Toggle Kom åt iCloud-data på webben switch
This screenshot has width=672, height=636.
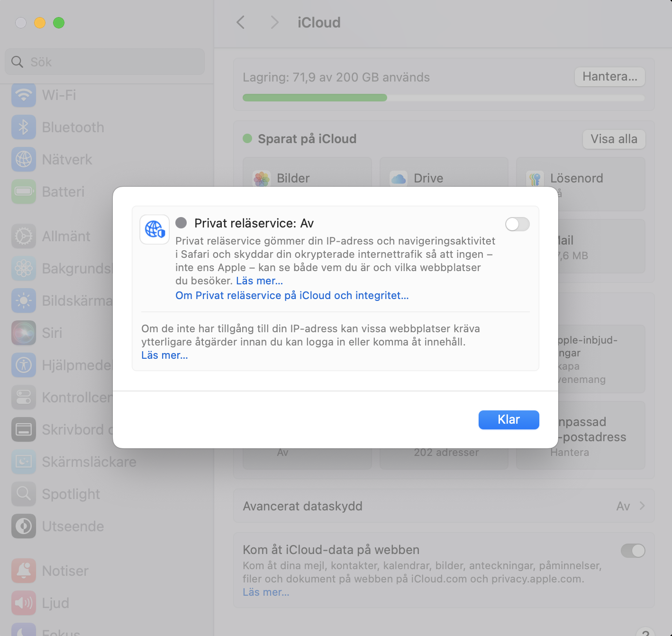(x=633, y=551)
